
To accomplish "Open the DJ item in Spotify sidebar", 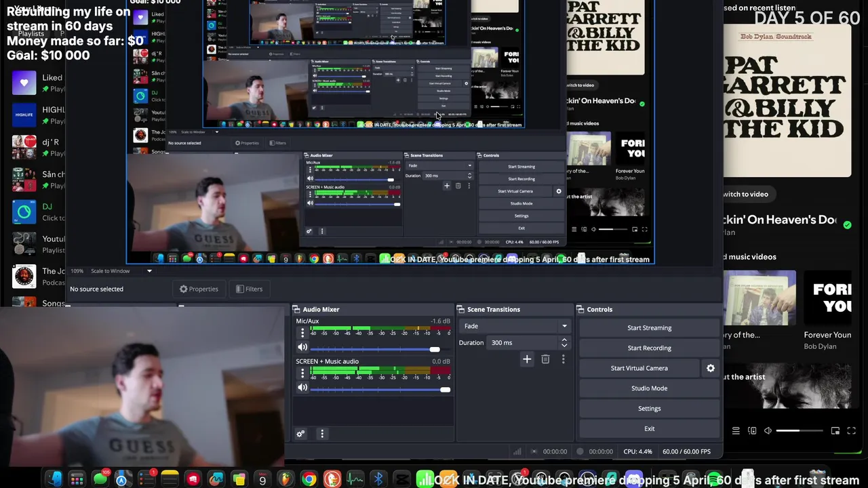I will [x=39, y=212].
